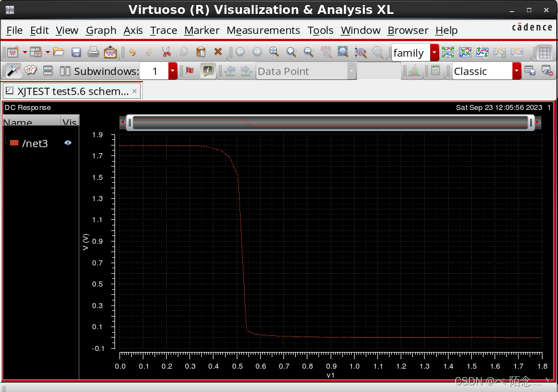
Task: Zoom in by two on the graph
Action: pyautogui.click(x=291, y=52)
